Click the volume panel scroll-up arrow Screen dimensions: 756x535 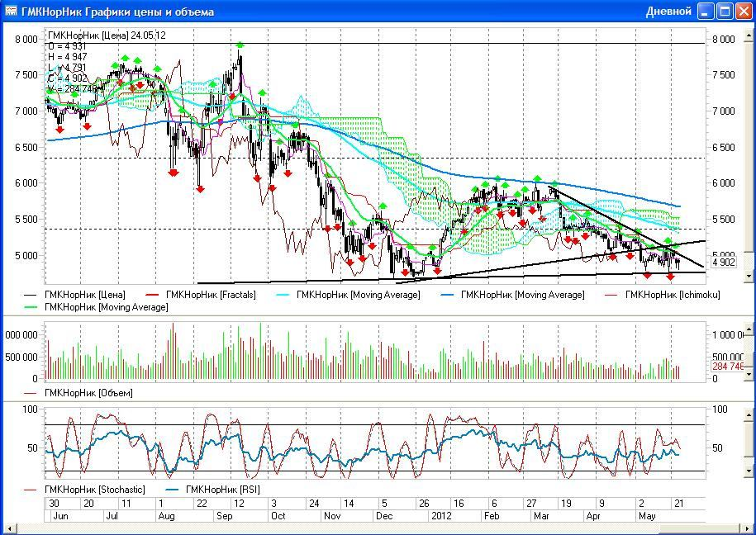[x=749, y=329]
